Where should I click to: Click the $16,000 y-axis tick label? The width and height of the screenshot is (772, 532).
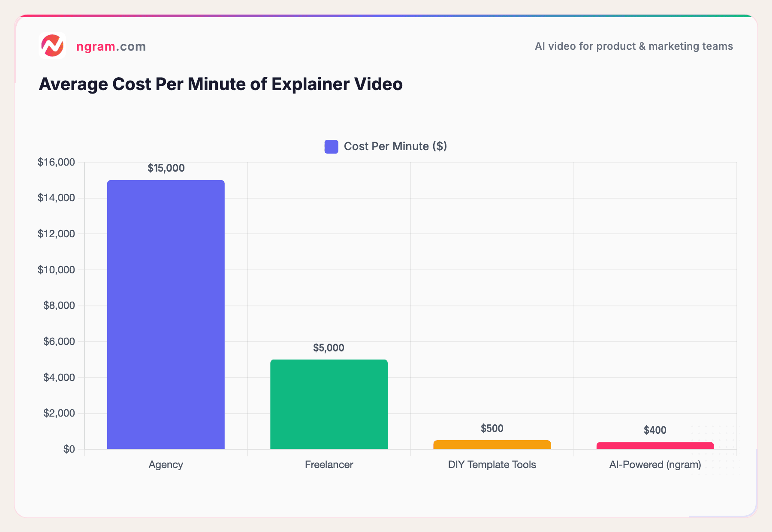click(55, 162)
